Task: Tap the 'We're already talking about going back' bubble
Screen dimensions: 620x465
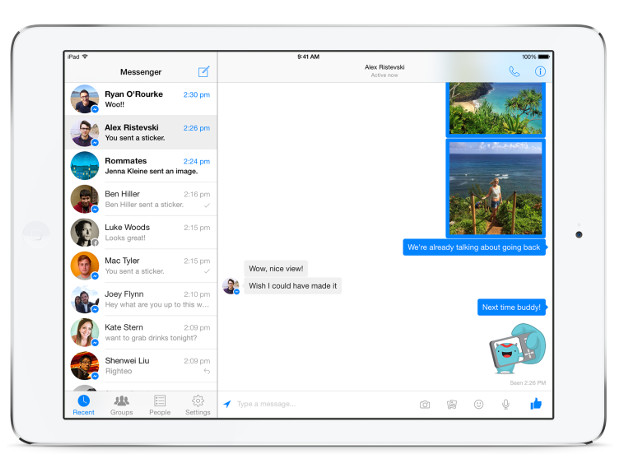Action: (x=474, y=247)
